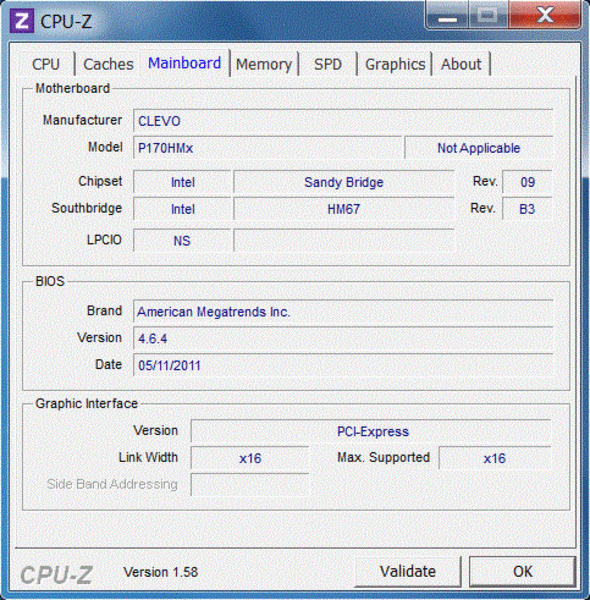Open the Caches tab
This screenshot has width=590, height=600.
(x=108, y=64)
